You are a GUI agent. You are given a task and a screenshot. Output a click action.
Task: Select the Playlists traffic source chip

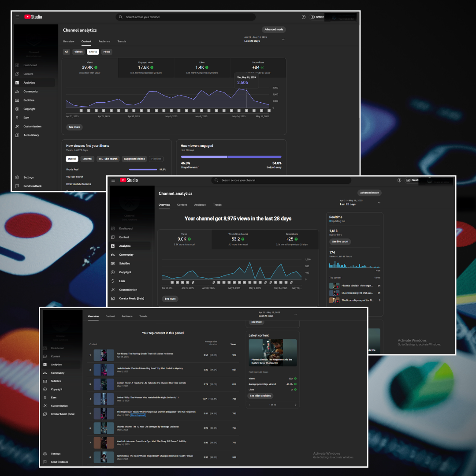click(156, 159)
